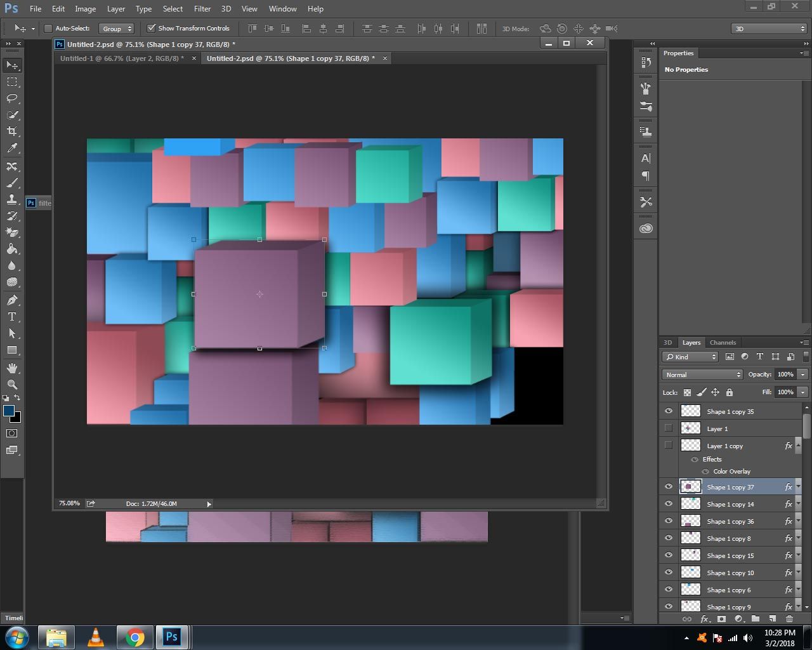Select the Horizontal Type tool
The image size is (812, 650).
tap(12, 317)
